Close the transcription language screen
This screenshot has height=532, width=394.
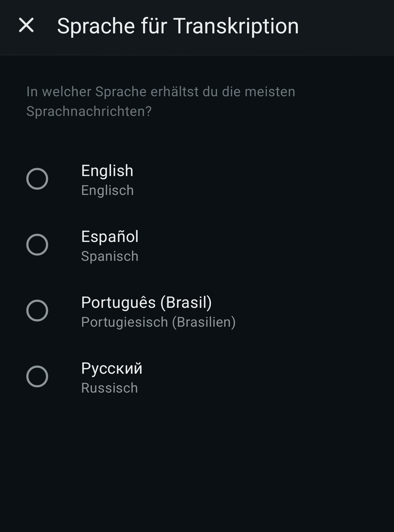(26, 25)
